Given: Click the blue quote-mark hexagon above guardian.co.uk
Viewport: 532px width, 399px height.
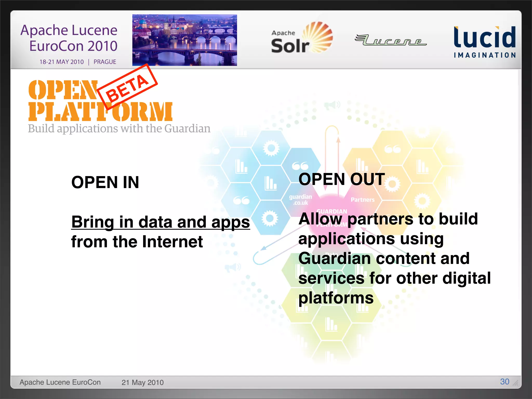Looking at the screenshot, I should tap(301, 165).
